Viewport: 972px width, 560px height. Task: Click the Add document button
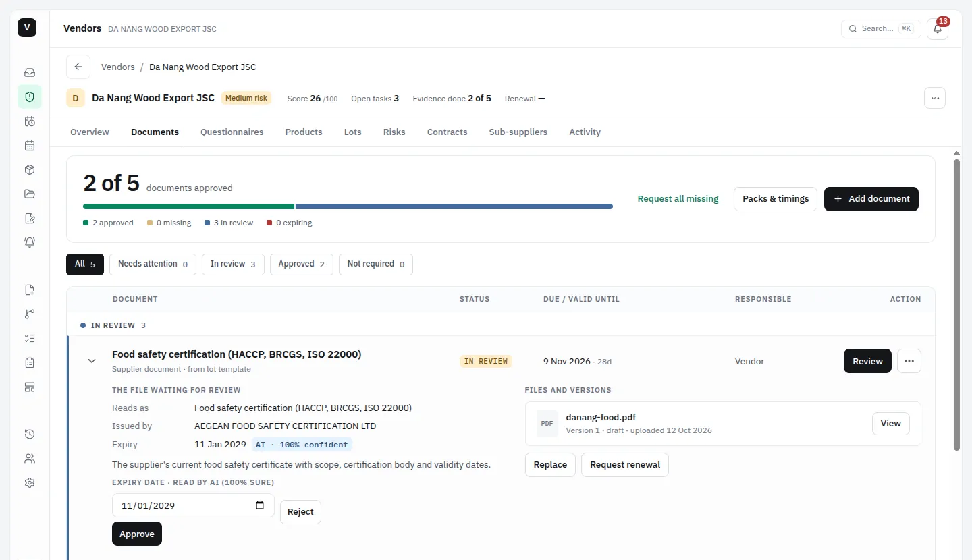pos(871,199)
